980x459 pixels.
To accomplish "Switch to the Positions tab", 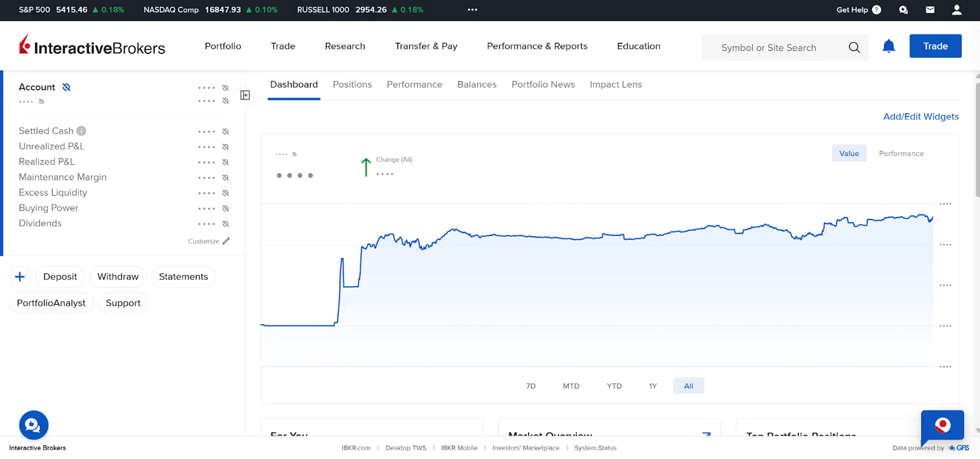I will (x=352, y=85).
